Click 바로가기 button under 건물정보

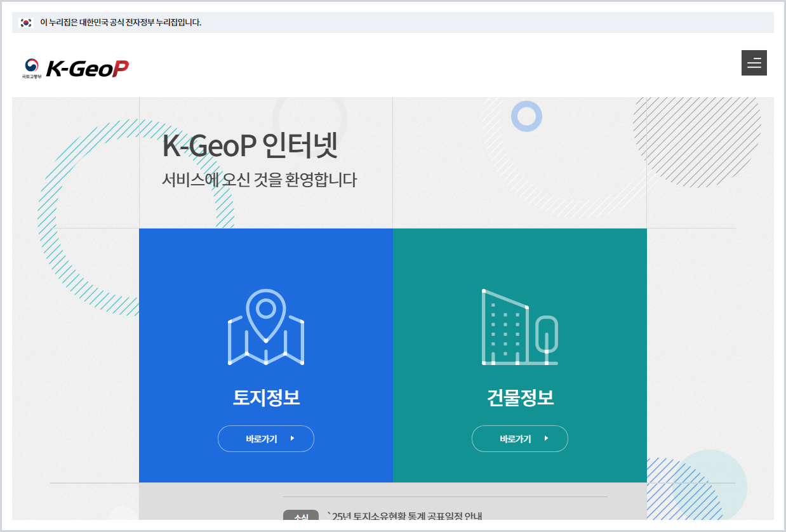click(x=520, y=439)
